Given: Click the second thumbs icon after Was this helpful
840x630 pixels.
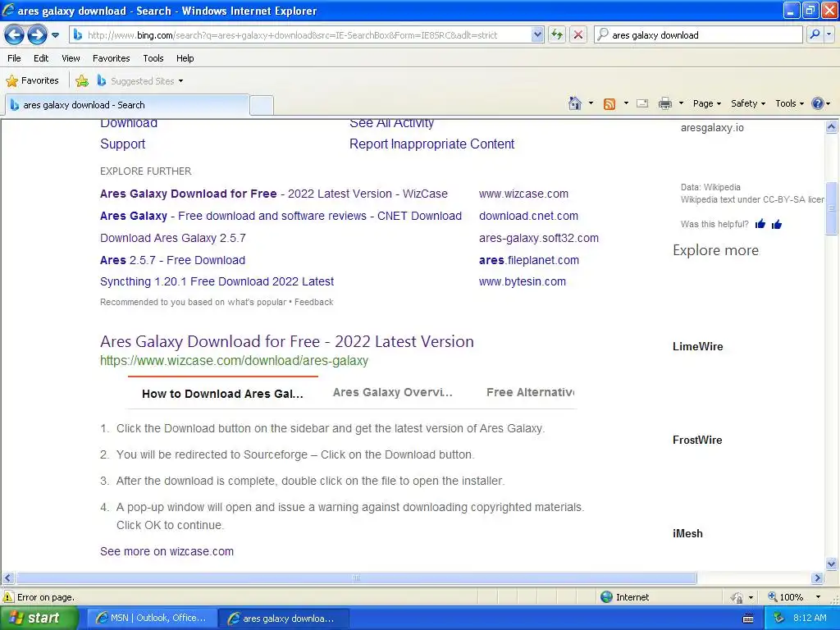Looking at the screenshot, I should click(777, 224).
